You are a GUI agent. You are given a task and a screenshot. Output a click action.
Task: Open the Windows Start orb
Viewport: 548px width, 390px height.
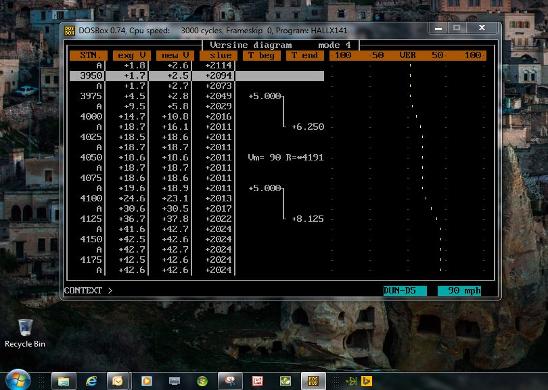tap(17, 380)
